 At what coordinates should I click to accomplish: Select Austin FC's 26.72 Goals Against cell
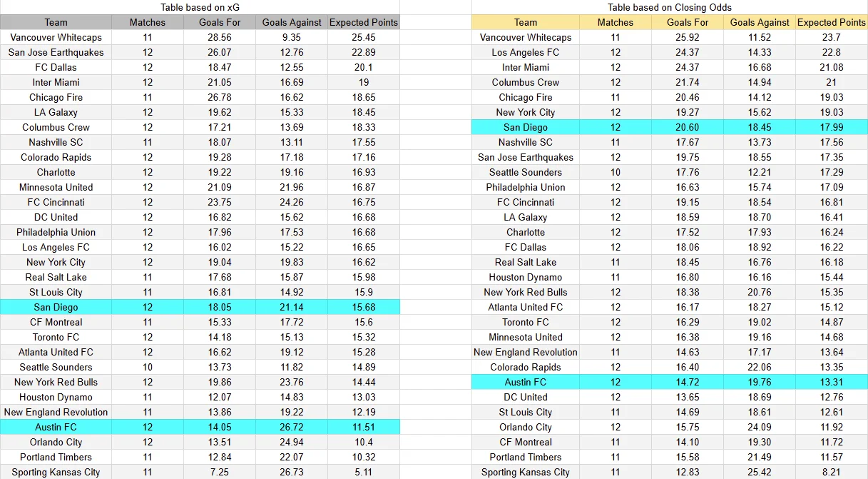click(292, 427)
